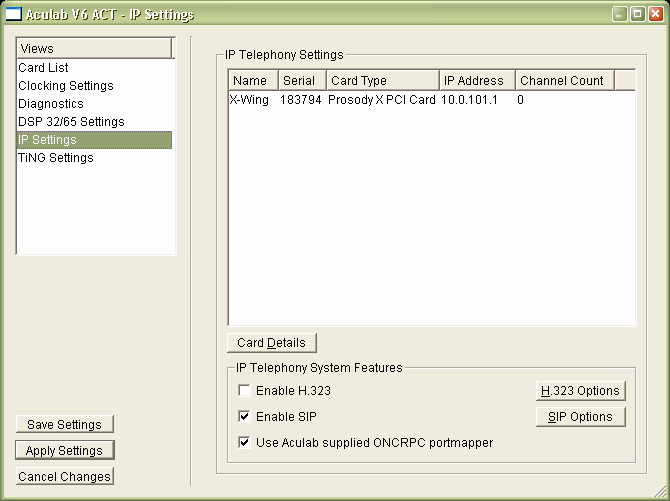This screenshot has height=501, width=670.
Task: Sort by IP Address column header
Action: [x=477, y=80]
